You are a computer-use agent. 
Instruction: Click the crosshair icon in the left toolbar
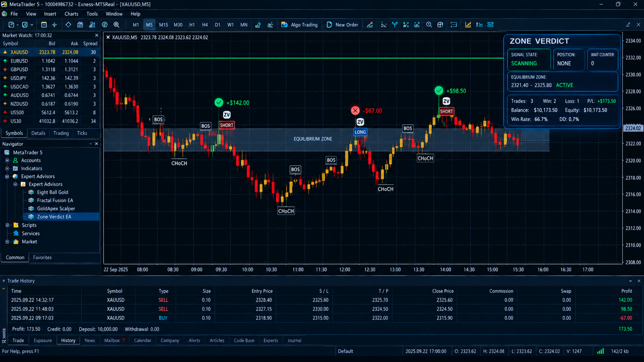tap(54, 25)
